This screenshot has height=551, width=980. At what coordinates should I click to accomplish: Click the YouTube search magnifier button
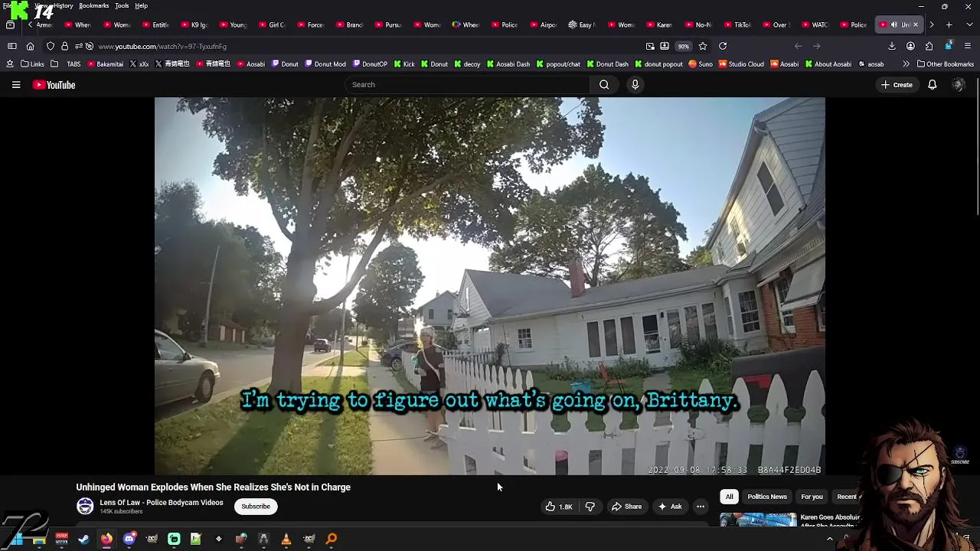[604, 85]
